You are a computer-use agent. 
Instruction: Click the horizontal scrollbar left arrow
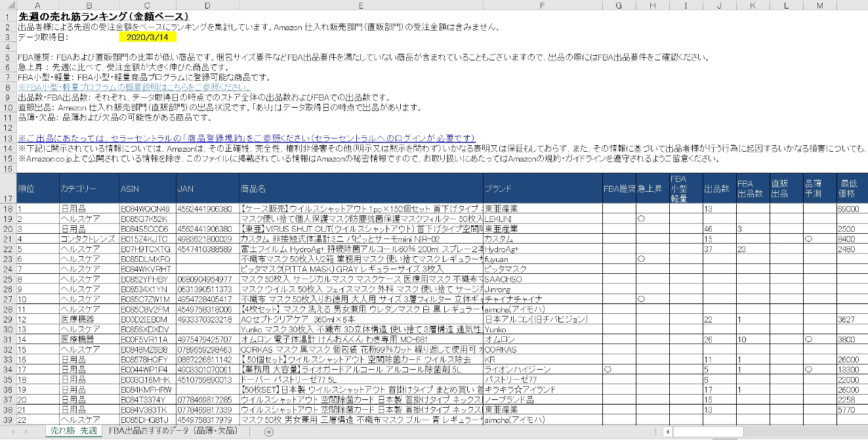[x=667, y=431]
